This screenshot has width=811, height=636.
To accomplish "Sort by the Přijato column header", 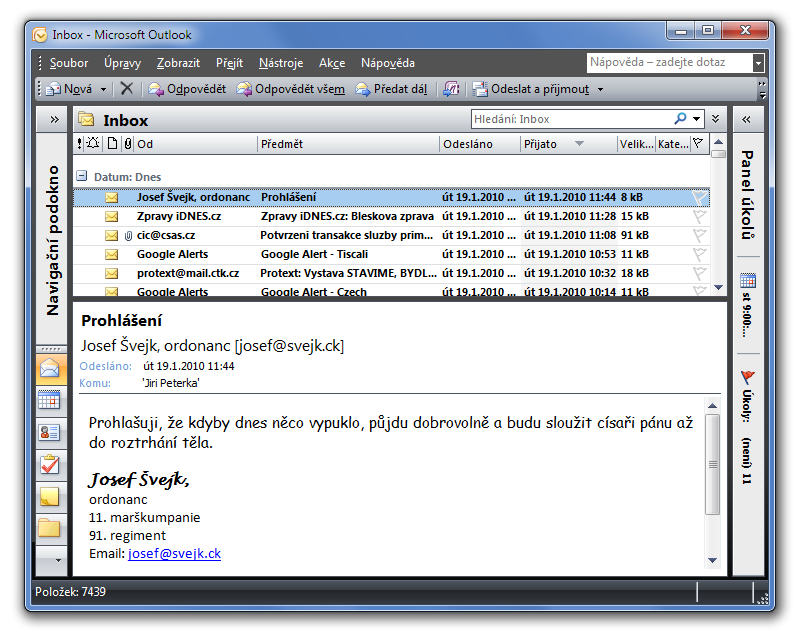I will [568, 144].
